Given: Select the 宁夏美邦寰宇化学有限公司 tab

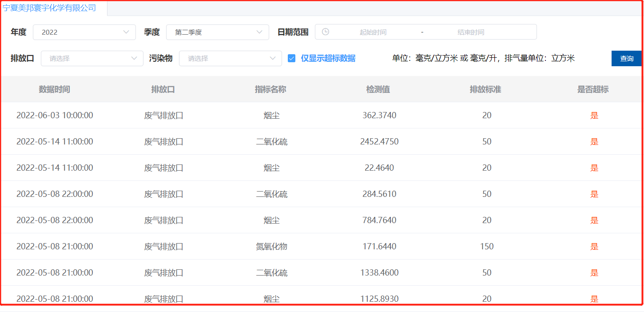Looking at the screenshot, I should point(49,8).
